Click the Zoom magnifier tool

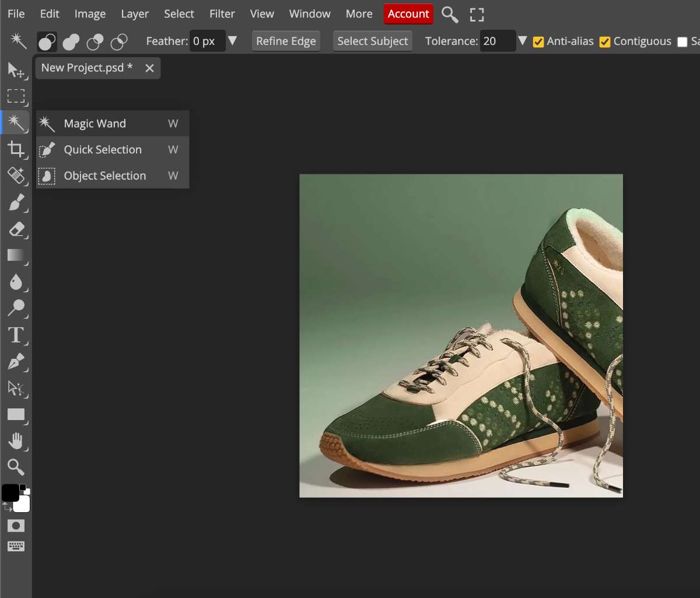click(16, 467)
